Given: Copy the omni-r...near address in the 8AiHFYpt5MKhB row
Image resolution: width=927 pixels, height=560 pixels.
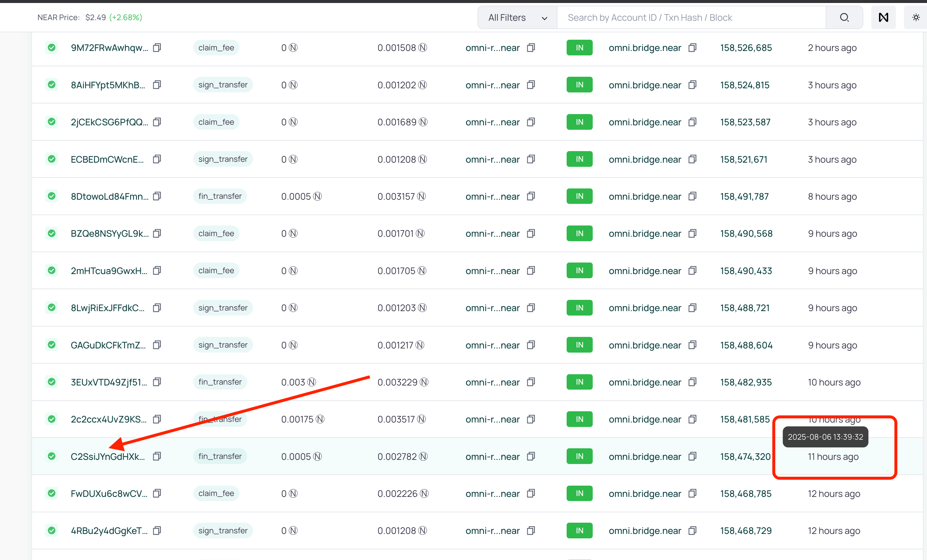Looking at the screenshot, I should (x=530, y=85).
